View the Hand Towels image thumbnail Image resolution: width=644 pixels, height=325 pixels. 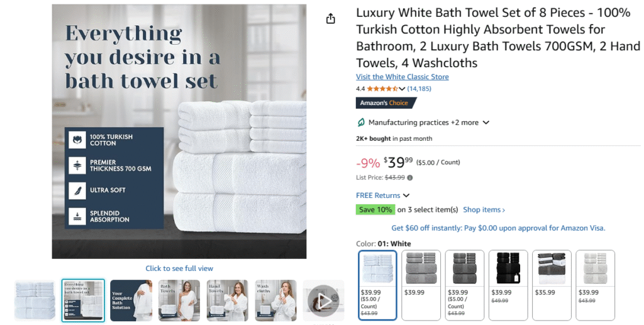click(x=228, y=300)
